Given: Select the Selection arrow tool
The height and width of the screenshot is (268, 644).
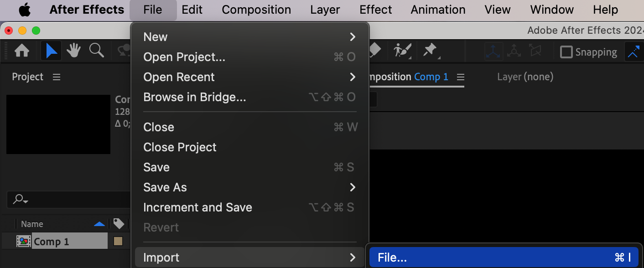Looking at the screenshot, I should pyautogui.click(x=51, y=51).
